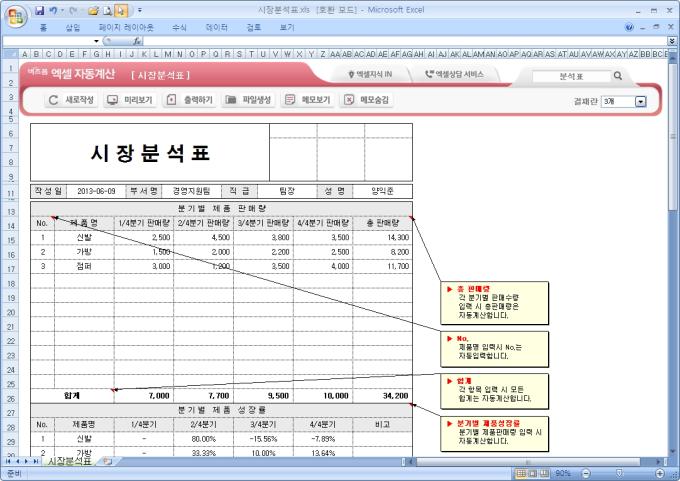The width and height of the screenshot is (680, 481).
Task: Click the zoom slider handle
Action: click(x=619, y=473)
